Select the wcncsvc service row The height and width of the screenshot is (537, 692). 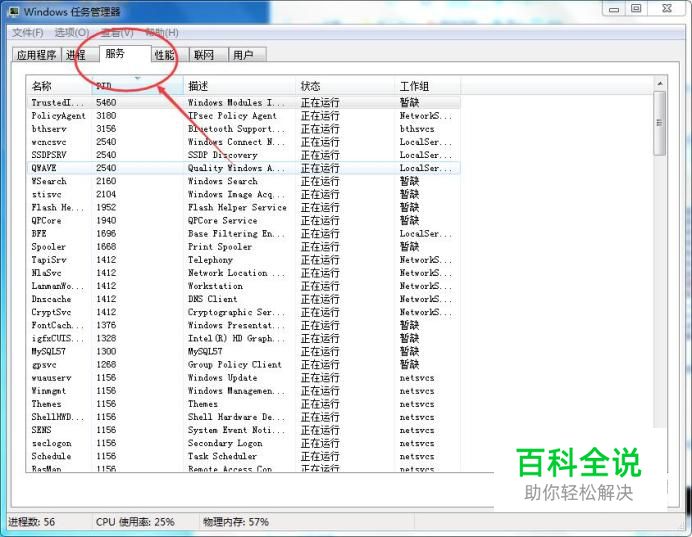243,142
